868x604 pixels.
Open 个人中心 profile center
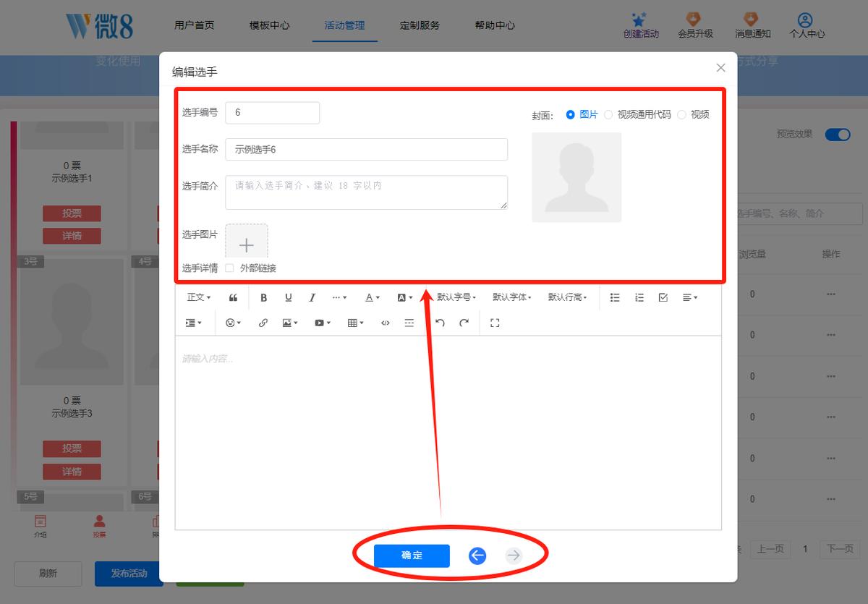point(807,25)
